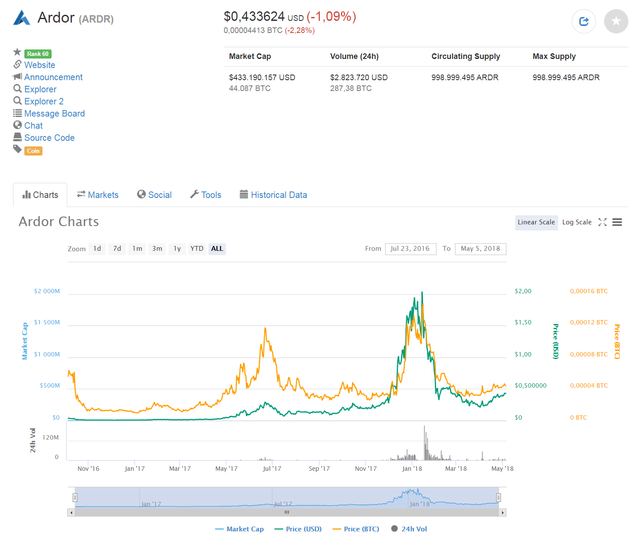Click the To date field
Screen dimensions: 640x539
coord(480,249)
